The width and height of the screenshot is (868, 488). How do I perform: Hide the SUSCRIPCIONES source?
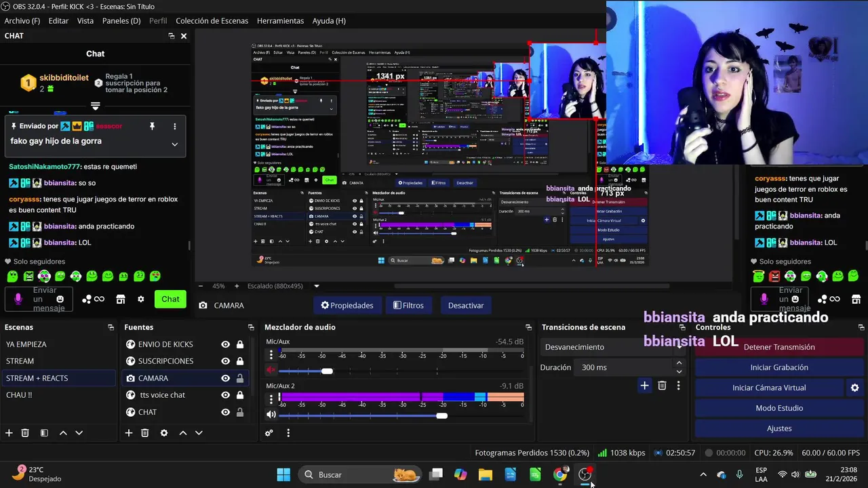pyautogui.click(x=225, y=361)
